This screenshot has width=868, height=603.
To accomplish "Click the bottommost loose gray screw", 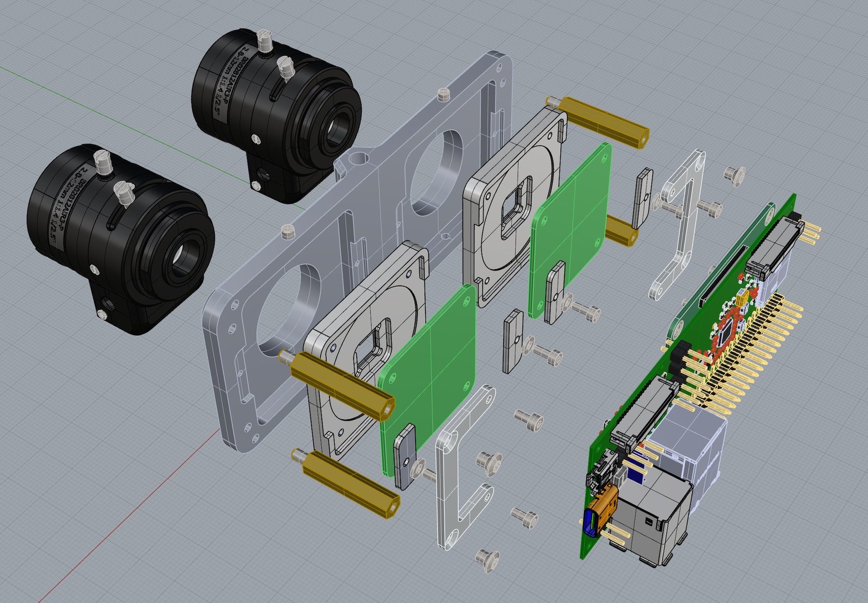I will [x=486, y=559].
